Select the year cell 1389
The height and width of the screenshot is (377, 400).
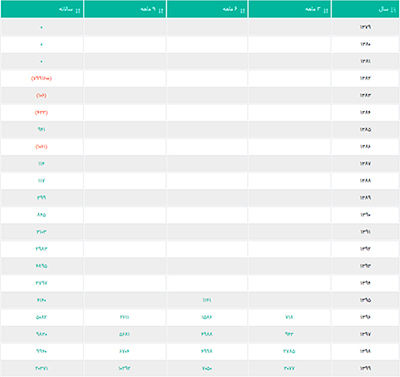coord(365,198)
